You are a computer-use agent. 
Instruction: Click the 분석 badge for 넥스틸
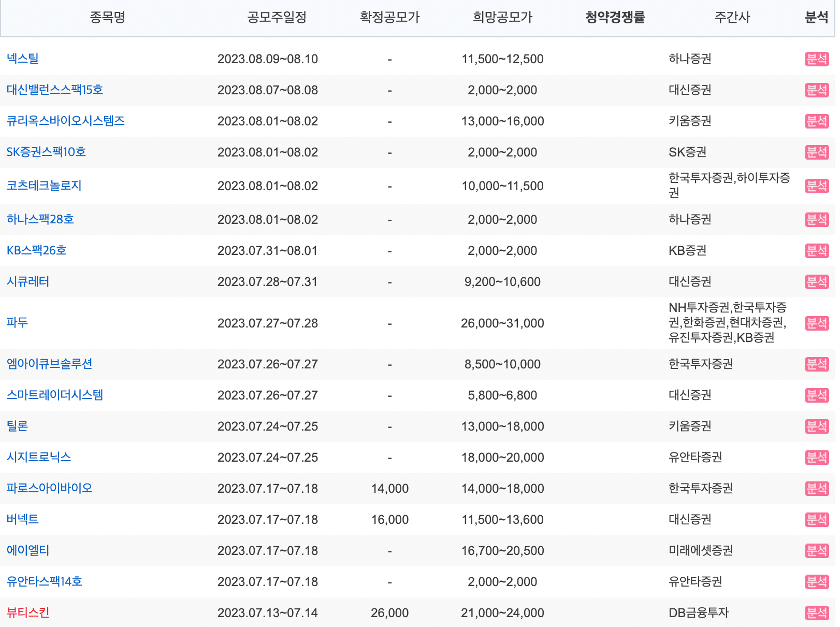tap(817, 59)
